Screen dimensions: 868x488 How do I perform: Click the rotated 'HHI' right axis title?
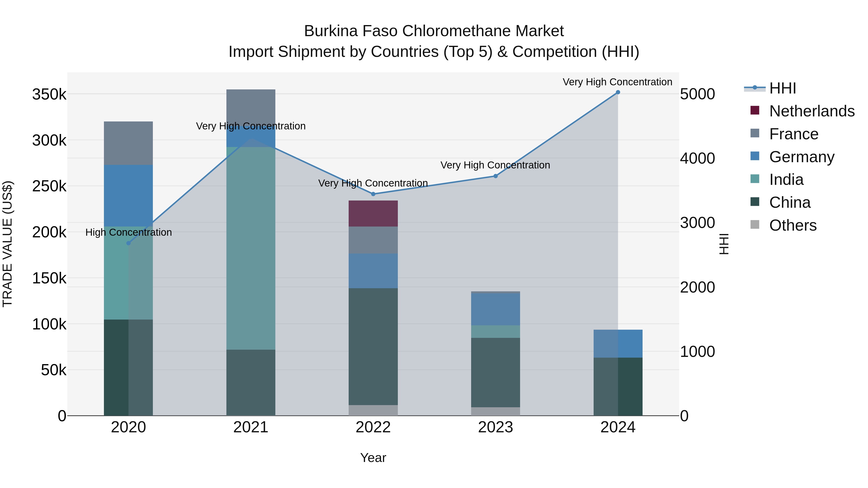pos(724,244)
